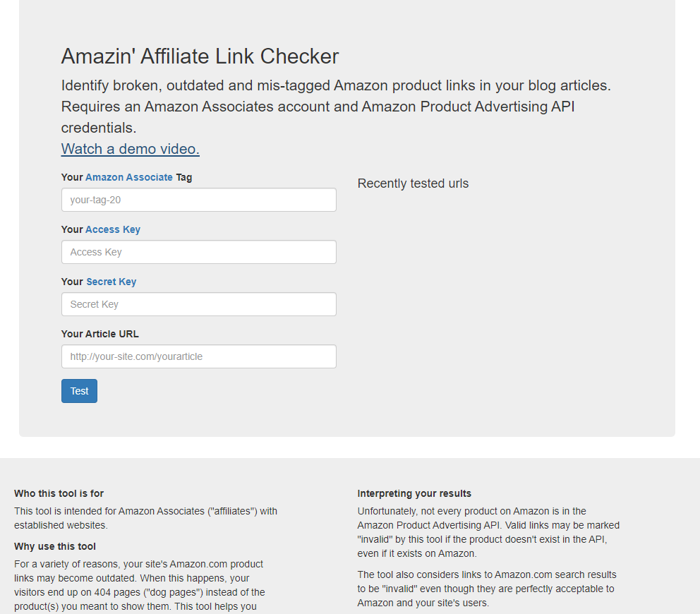Click the Interpreting your results heading
Image resolution: width=700 pixels, height=614 pixels.
click(414, 493)
